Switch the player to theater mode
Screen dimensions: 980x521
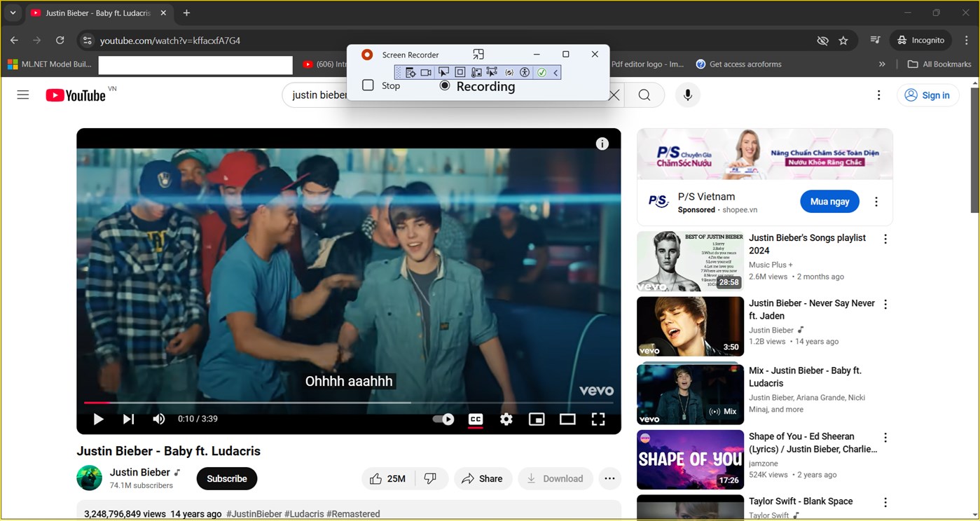coord(567,419)
